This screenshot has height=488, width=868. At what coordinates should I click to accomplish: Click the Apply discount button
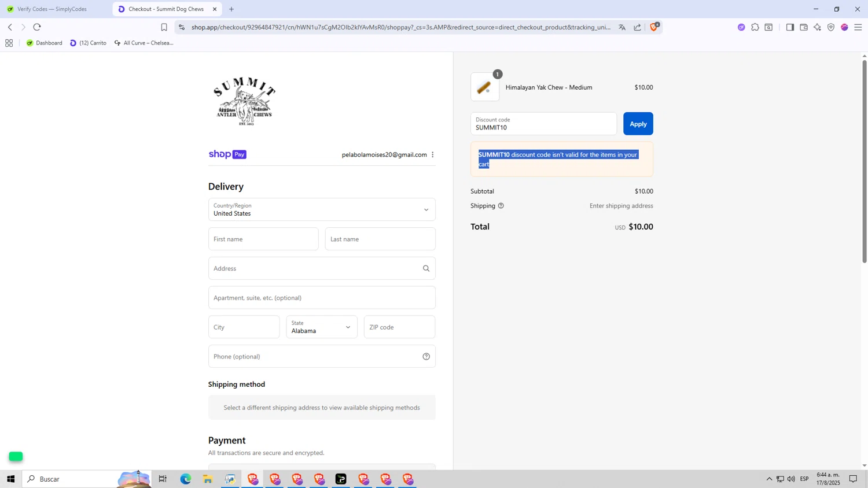pyautogui.click(x=638, y=124)
